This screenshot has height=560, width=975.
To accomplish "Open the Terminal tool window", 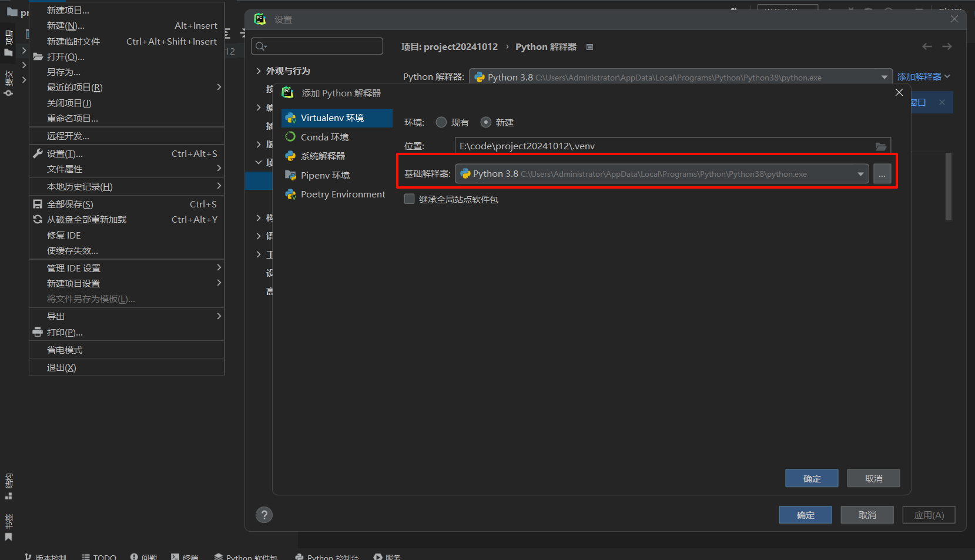I will (185, 556).
